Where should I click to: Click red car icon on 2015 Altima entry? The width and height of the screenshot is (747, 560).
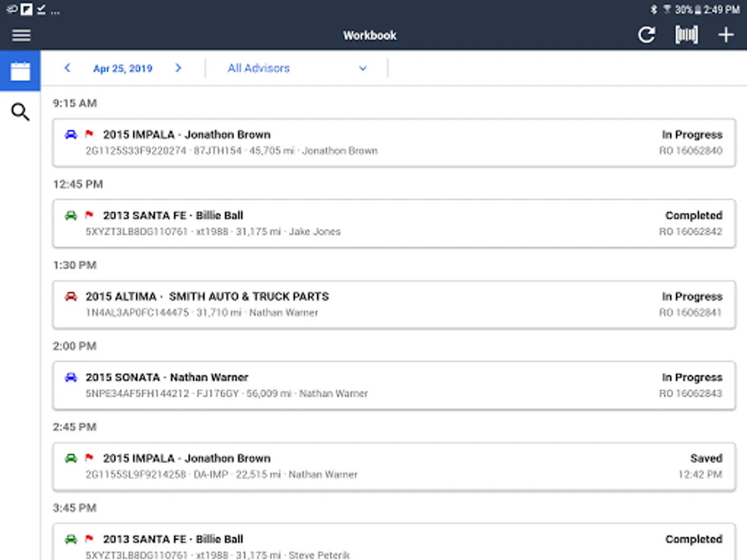[x=71, y=296]
